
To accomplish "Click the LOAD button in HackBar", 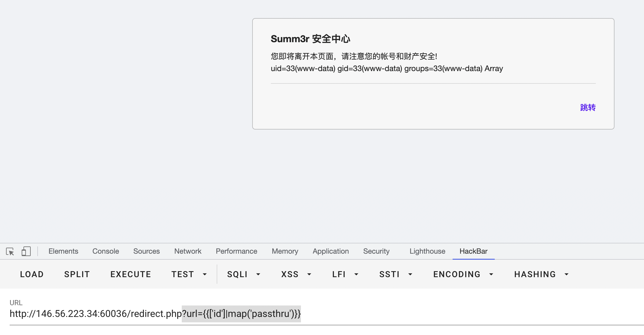I will [32, 274].
